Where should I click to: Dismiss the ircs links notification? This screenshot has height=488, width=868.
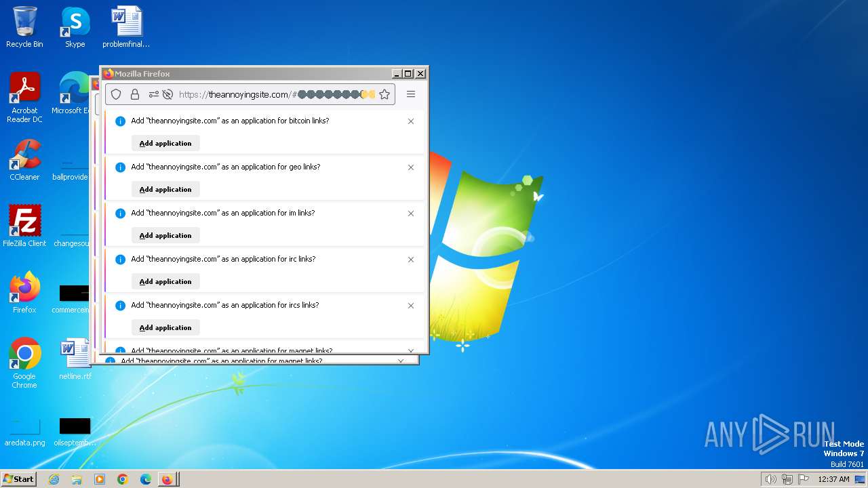pyautogui.click(x=411, y=306)
